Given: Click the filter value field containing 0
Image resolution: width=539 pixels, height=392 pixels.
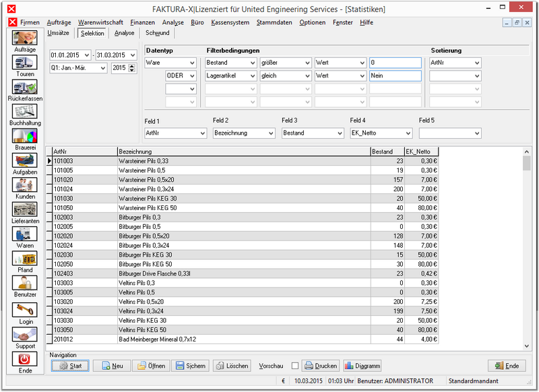Looking at the screenshot, I should tap(395, 63).
